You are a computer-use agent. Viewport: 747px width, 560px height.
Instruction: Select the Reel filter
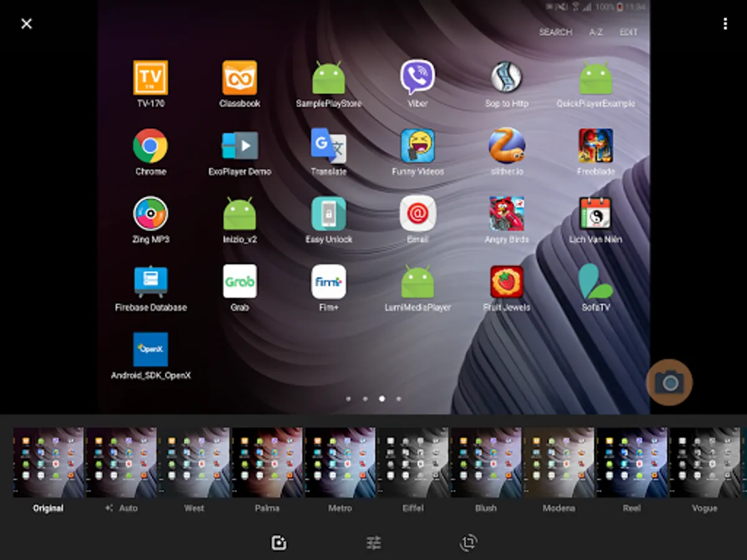point(632,462)
